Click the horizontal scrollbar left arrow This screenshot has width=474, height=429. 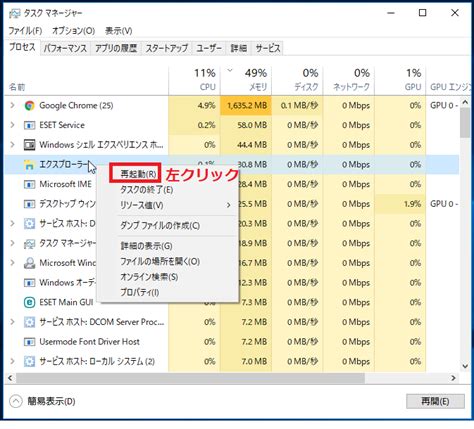pos(10,378)
